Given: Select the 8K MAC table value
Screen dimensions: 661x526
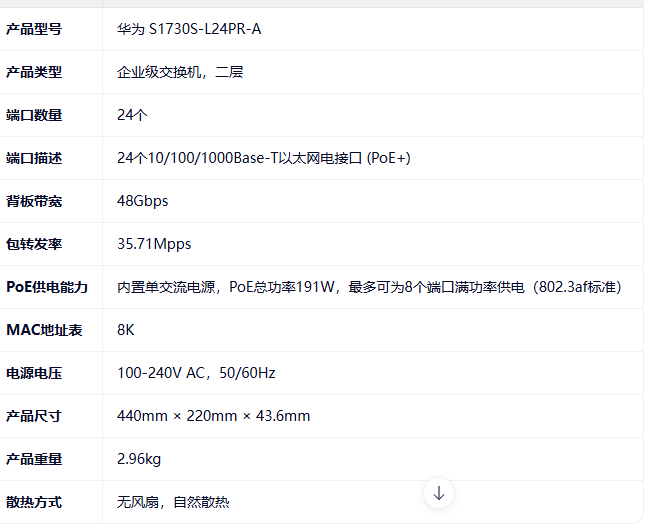Looking at the screenshot, I should click(126, 330).
